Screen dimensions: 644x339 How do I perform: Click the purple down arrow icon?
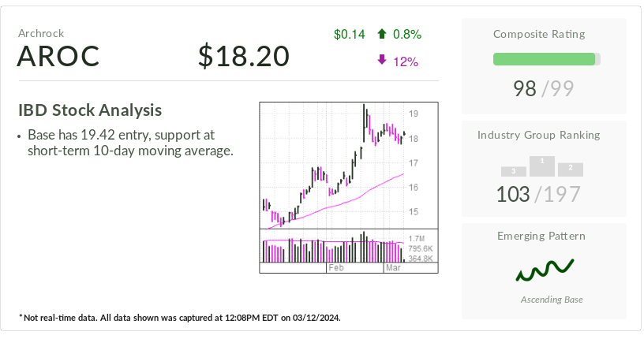(x=382, y=61)
